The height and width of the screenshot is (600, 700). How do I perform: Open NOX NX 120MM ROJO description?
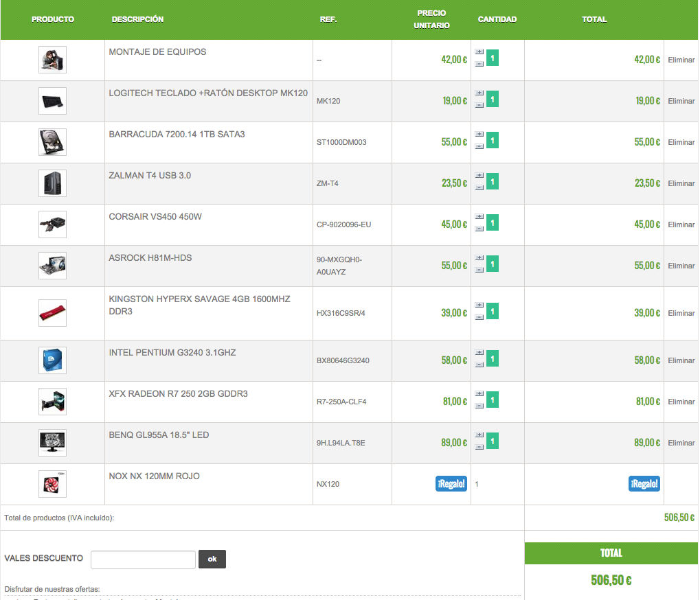[x=154, y=476]
